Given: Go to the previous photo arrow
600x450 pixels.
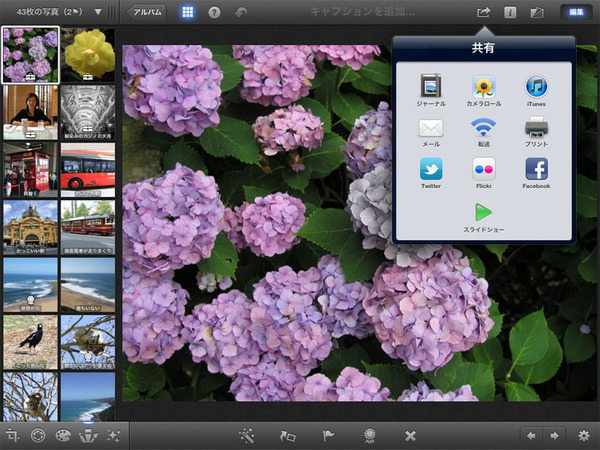Looking at the screenshot, I should coord(531,436).
